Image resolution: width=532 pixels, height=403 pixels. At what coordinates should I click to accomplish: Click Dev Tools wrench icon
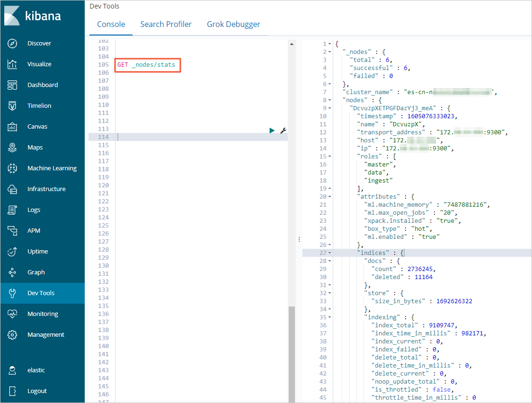pyautogui.click(x=12, y=293)
